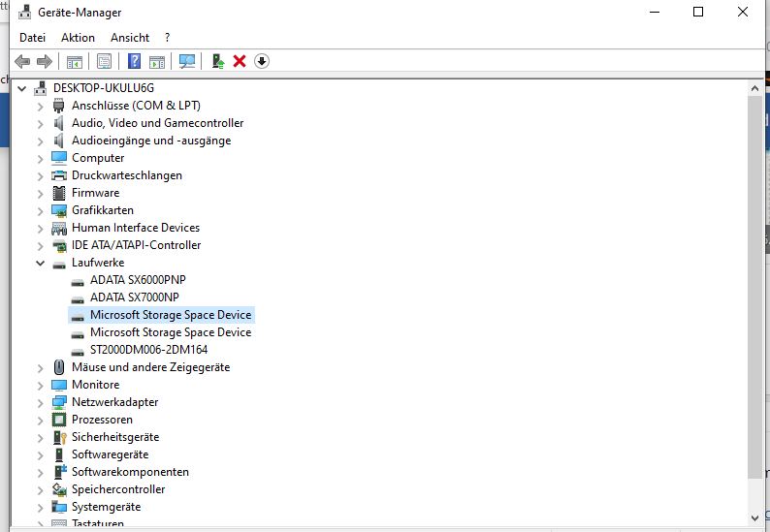This screenshot has width=770, height=532.
Task: Select the Speichercontroller label
Action: (118, 489)
